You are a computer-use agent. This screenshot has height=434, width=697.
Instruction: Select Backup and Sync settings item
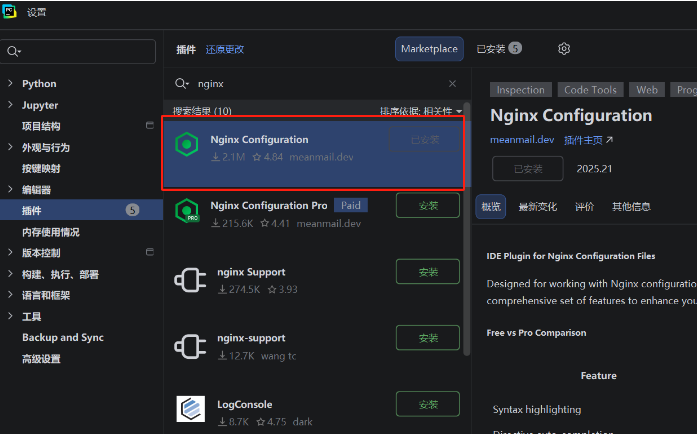pos(63,338)
